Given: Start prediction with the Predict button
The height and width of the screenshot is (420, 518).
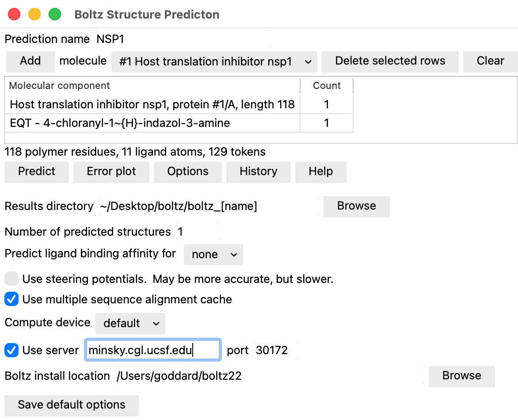Looking at the screenshot, I should point(37,172).
